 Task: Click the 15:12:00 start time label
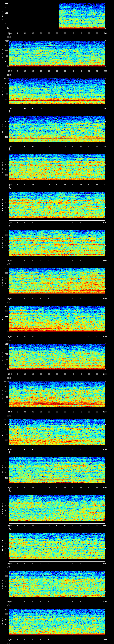pos(9,336)
